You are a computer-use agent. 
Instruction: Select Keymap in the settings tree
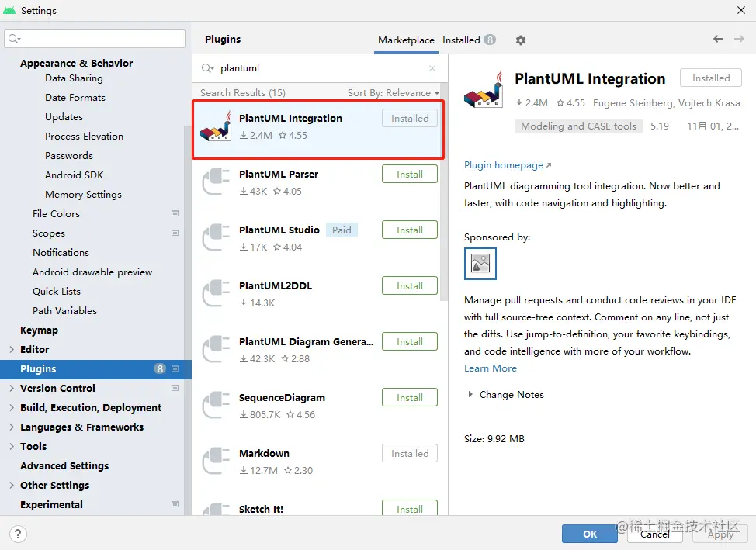(39, 330)
